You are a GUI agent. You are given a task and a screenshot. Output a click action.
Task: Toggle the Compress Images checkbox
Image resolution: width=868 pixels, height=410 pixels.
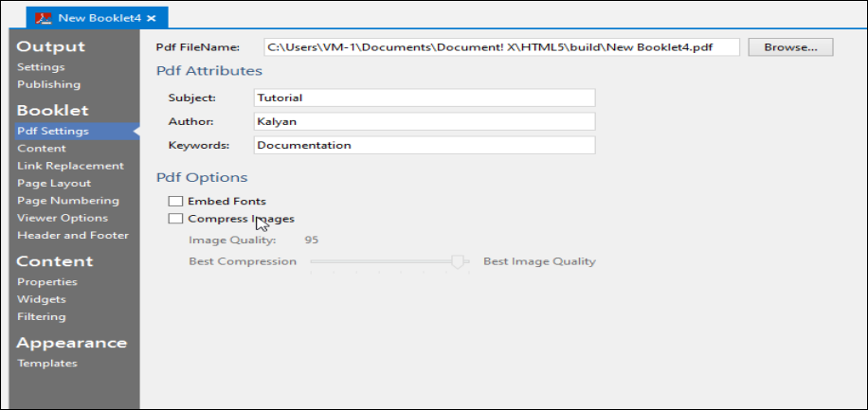coord(175,219)
